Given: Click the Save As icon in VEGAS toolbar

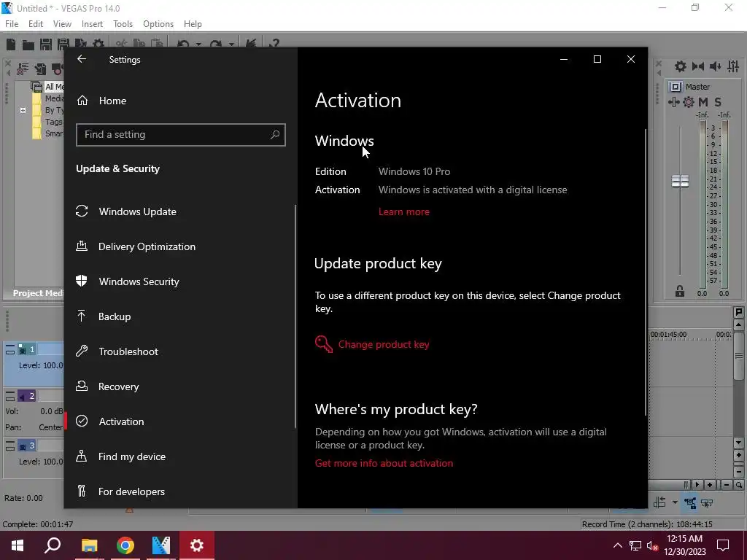Looking at the screenshot, I should click(63, 44).
